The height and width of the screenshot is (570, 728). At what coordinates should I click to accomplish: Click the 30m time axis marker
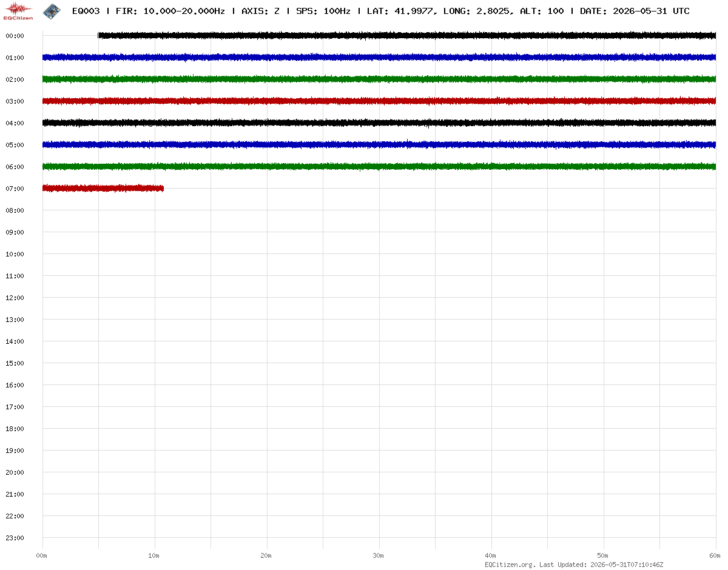(379, 555)
